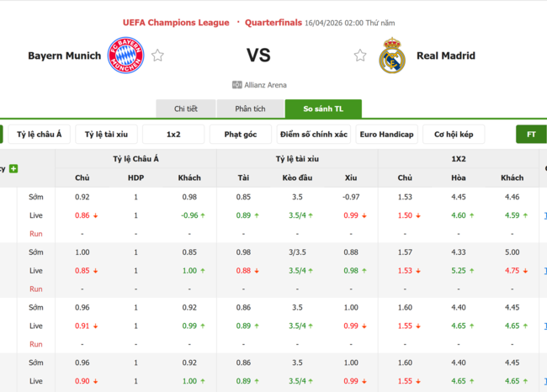Click the Tỷ lệ châu Á filter button
547x392 pixels.
(40, 135)
